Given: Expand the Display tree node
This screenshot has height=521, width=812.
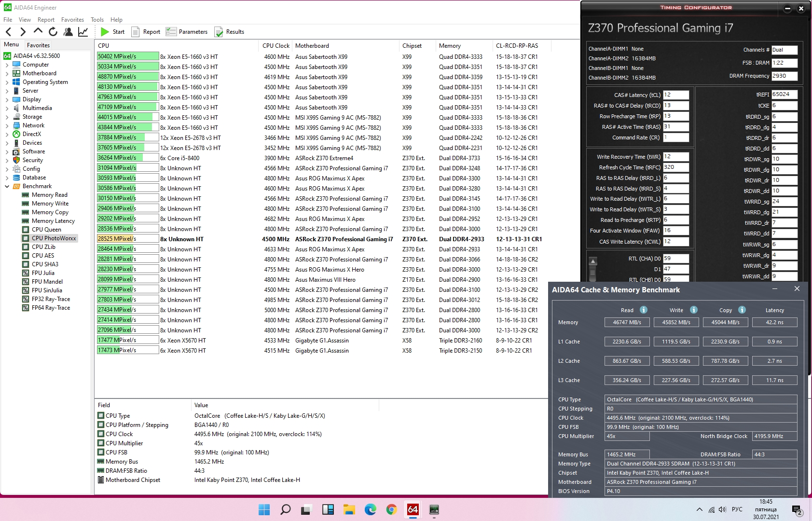Looking at the screenshot, I should pyautogui.click(x=7, y=99).
